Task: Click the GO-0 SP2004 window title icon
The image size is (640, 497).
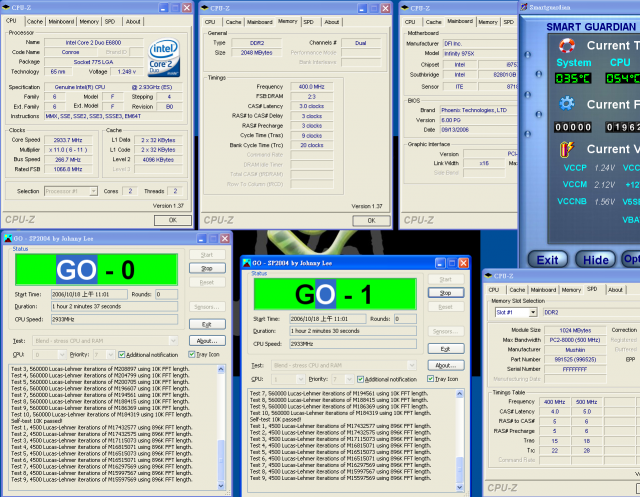Action: point(8,238)
